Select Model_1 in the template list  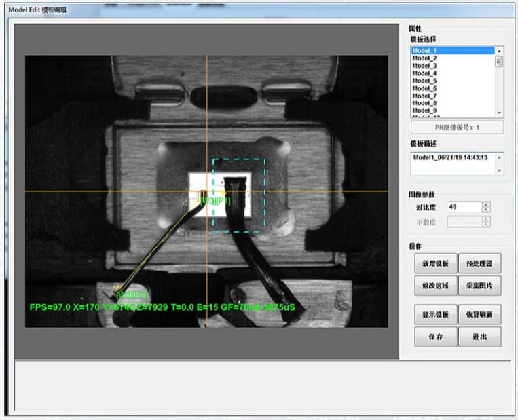coord(453,50)
